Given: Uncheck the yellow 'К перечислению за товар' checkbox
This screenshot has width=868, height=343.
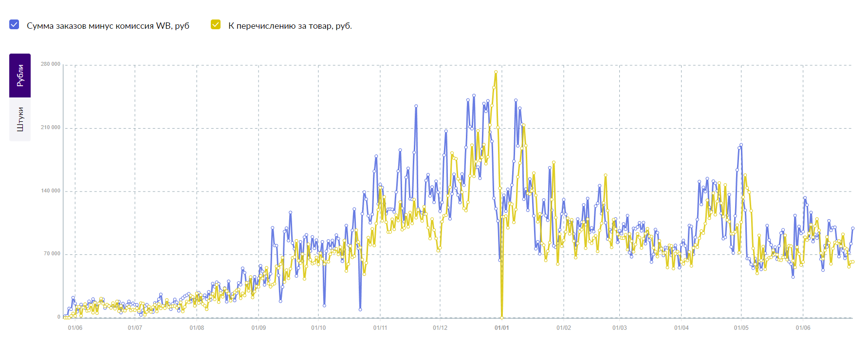Looking at the screenshot, I should pos(216,24).
